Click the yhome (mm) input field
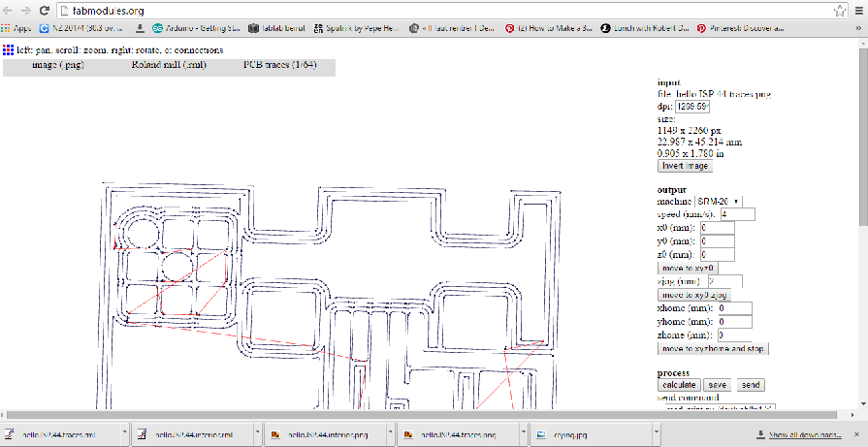The width and height of the screenshot is (868, 447). point(734,321)
